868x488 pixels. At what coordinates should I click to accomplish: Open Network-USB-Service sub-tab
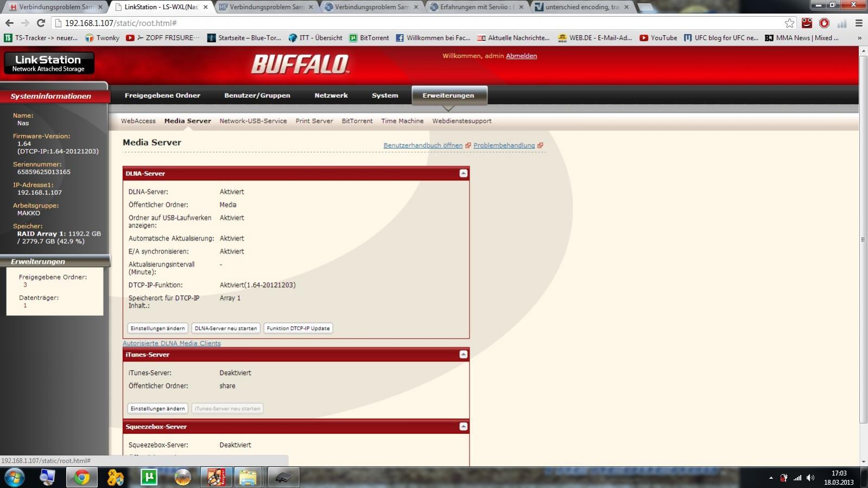point(253,121)
